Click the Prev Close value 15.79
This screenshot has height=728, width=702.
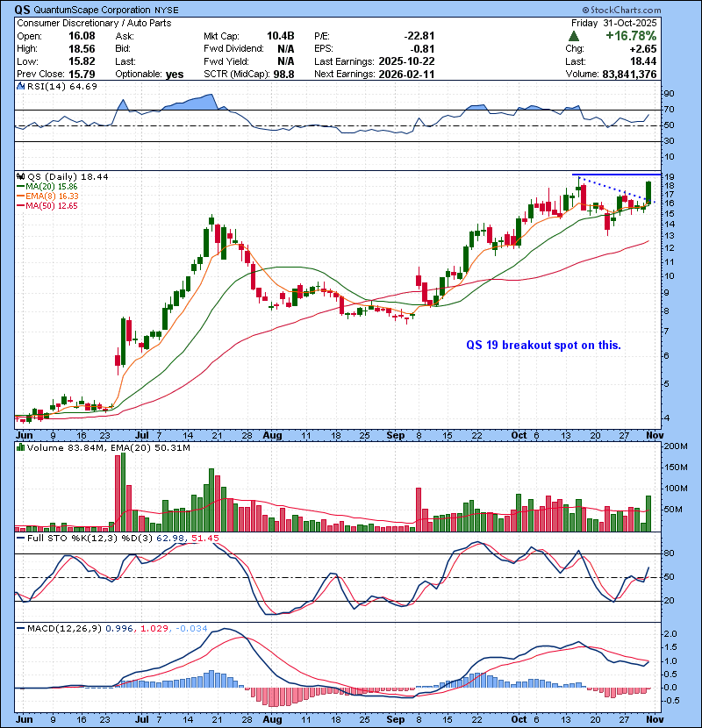coord(82,74)
